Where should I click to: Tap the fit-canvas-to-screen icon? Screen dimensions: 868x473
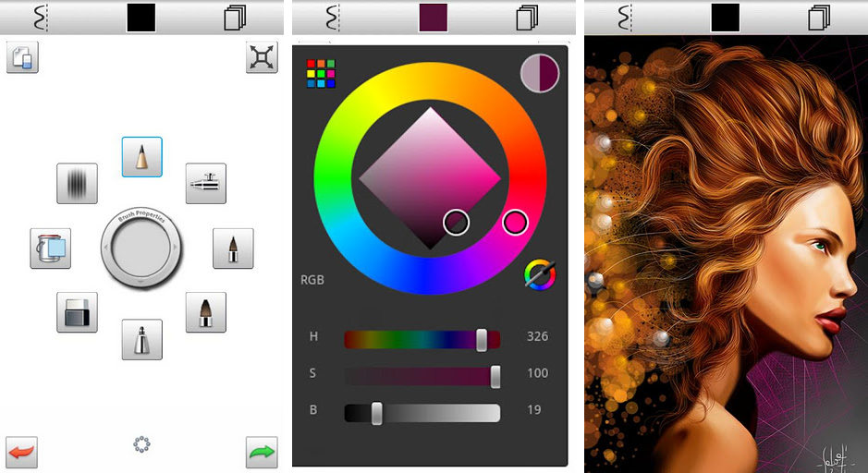[x=262, y=57]
